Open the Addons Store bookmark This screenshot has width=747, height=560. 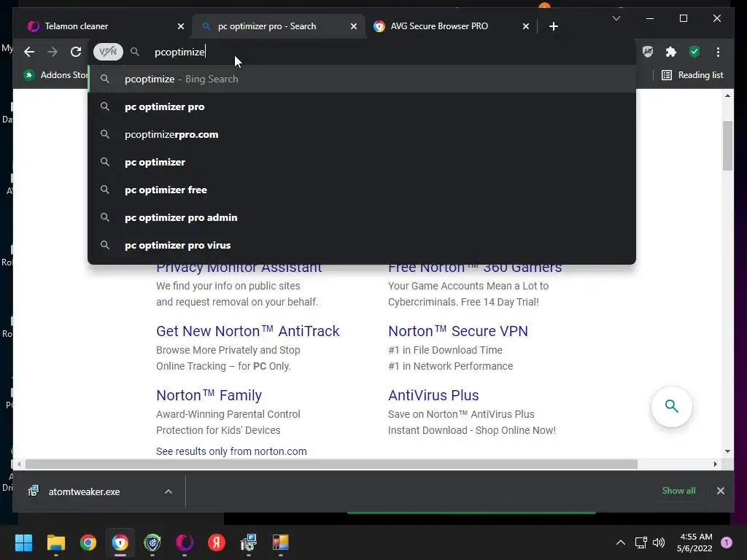[55, 75]
